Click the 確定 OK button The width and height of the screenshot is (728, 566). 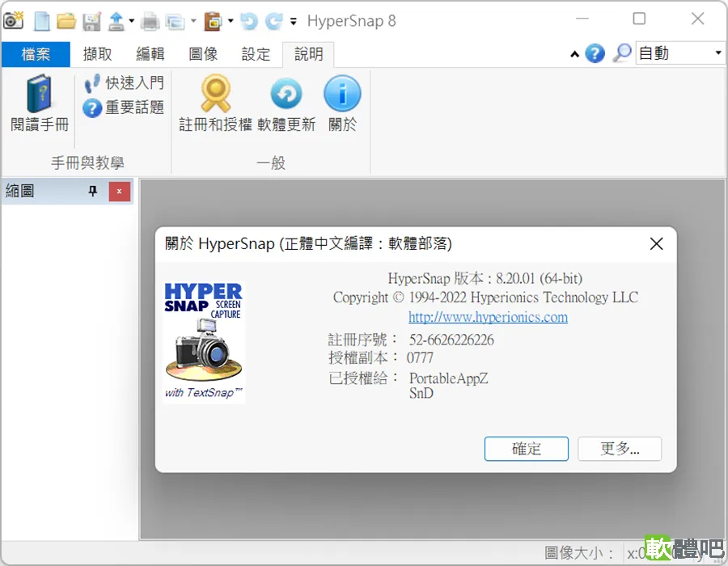(x=526, y=449)
